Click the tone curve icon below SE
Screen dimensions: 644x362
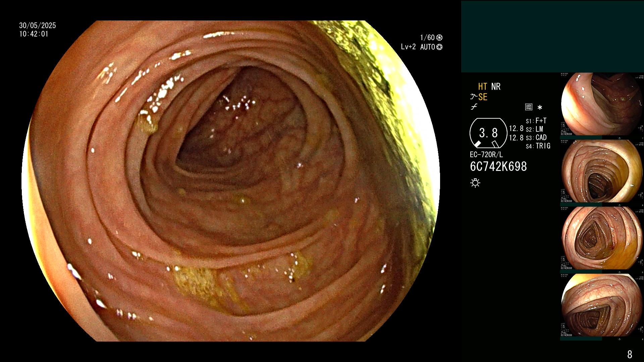pos(474,107)
